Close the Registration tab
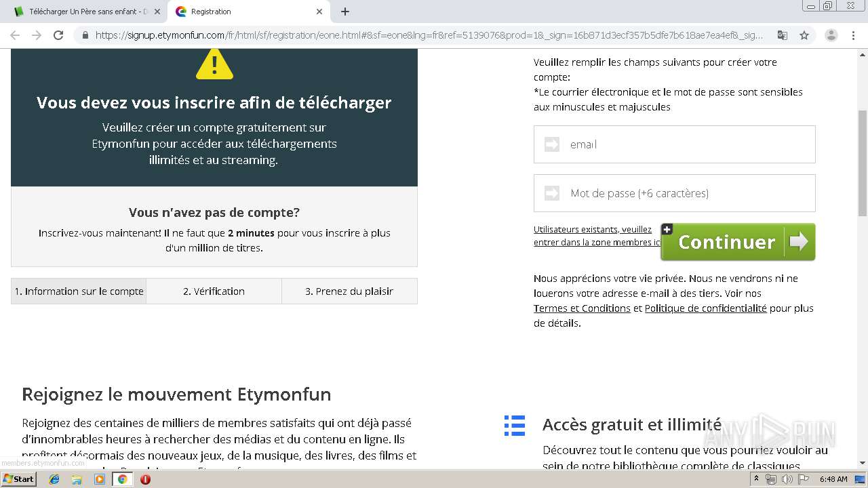Viewport: 868px width, 488px height. [319, 12]
